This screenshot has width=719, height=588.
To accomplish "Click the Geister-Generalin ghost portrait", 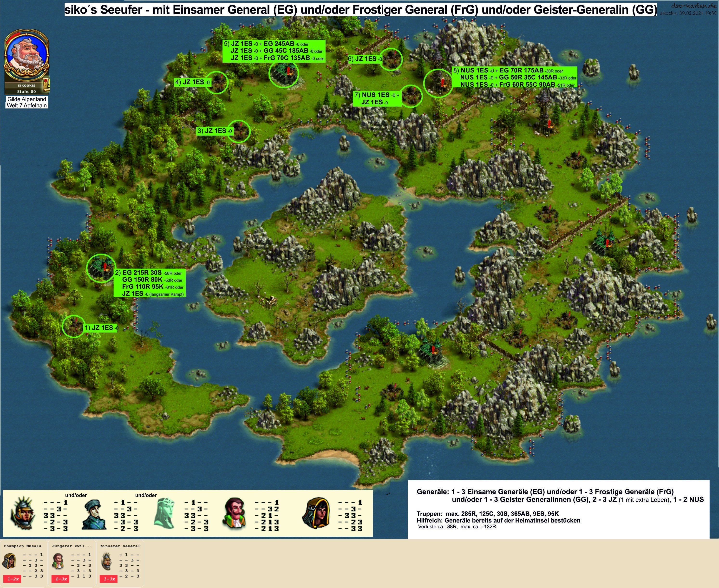I will (x=165, y=514).
